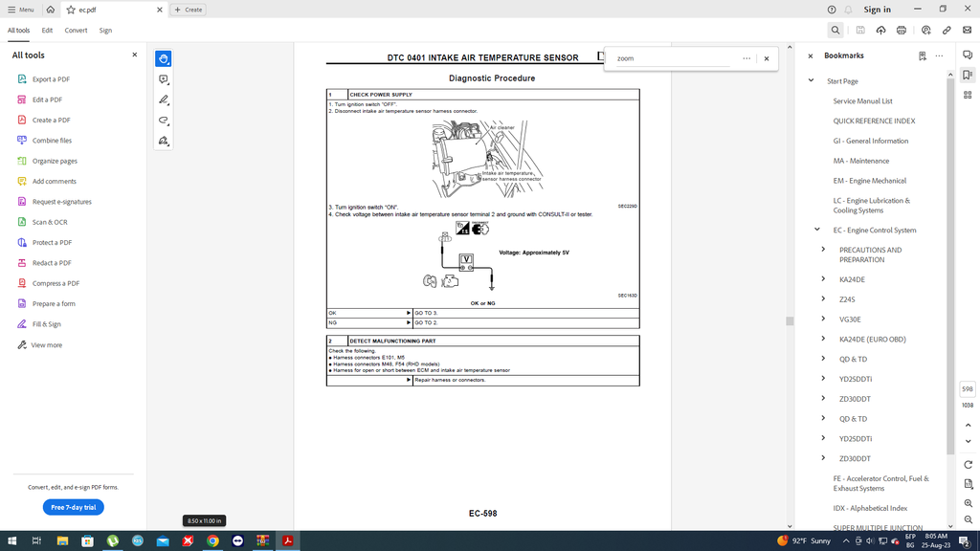Viewport: 980px width, 551px height.
Task: Collapse the Start Page bookmark
Action: (x=812, y=80)
